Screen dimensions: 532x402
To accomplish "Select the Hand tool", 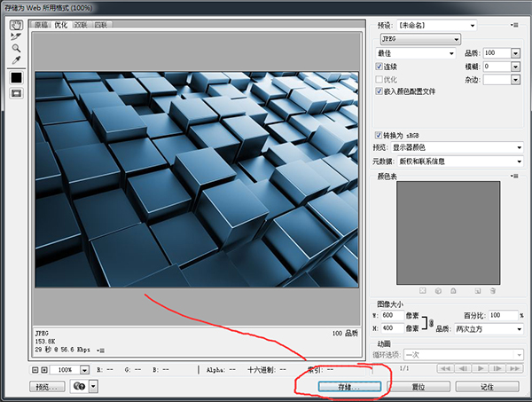I will coord(16,25).
